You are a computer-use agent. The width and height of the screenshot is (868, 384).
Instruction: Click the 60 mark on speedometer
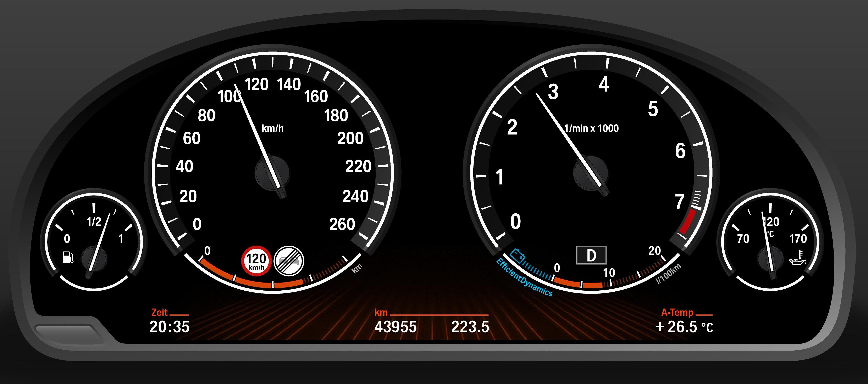tap(192, 138)
